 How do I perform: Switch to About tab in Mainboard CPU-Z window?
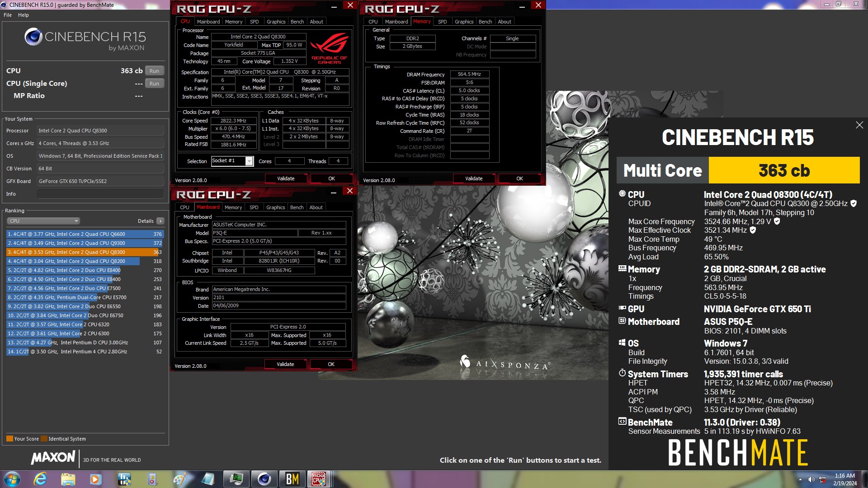[316, 207]
